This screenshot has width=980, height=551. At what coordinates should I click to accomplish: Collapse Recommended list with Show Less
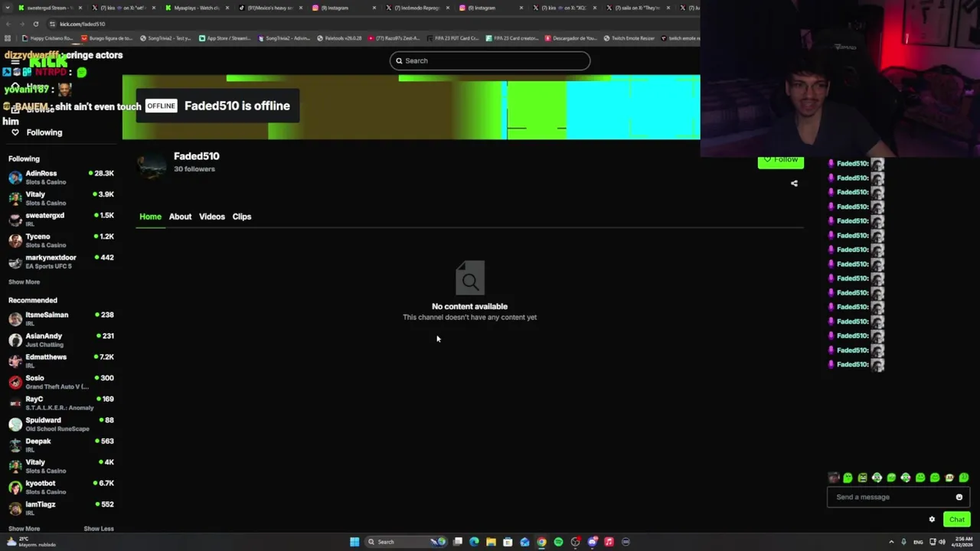pos(99,529)
